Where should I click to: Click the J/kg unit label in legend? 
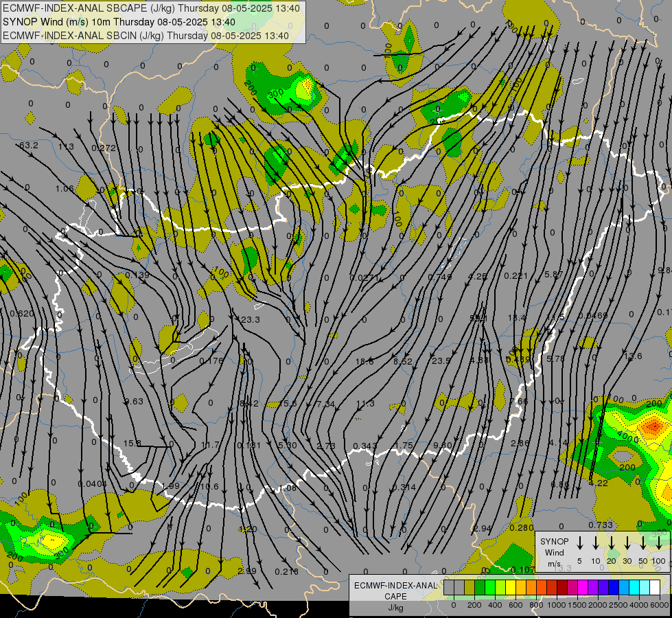click(395, 608)
